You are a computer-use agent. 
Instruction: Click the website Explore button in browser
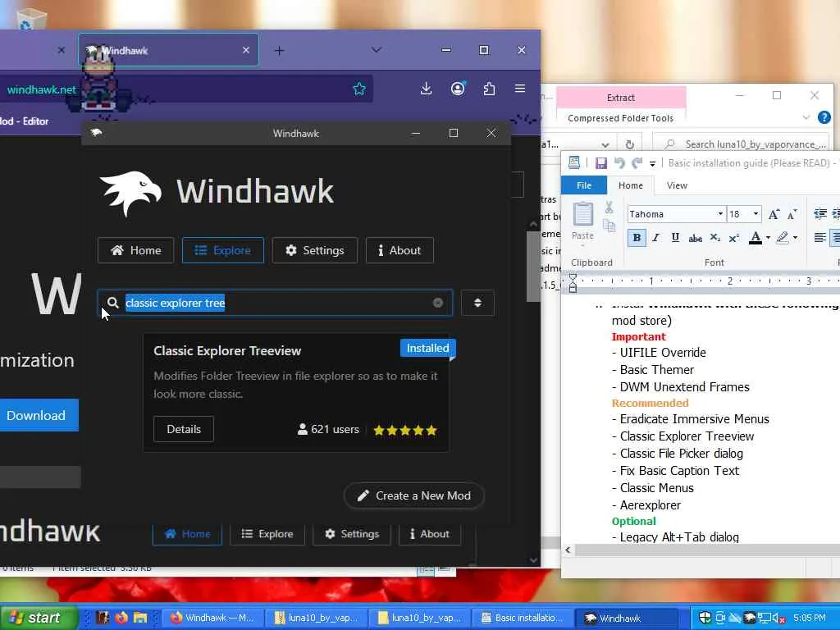point(267,533)
